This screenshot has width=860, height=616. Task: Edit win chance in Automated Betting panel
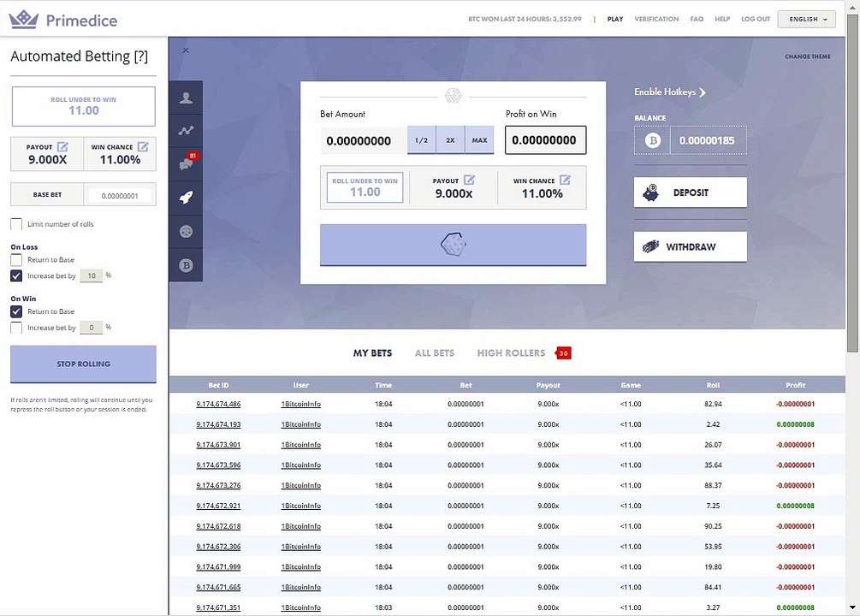tap(143, 146)
